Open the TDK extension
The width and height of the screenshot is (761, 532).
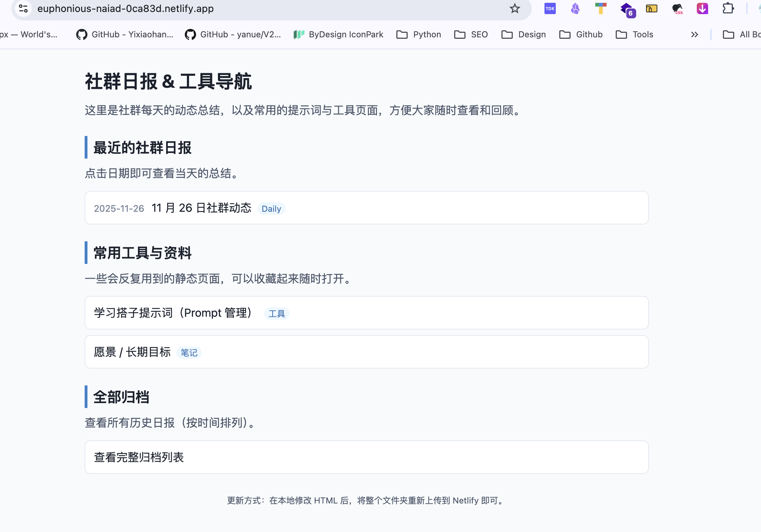[x=549, y=8]
